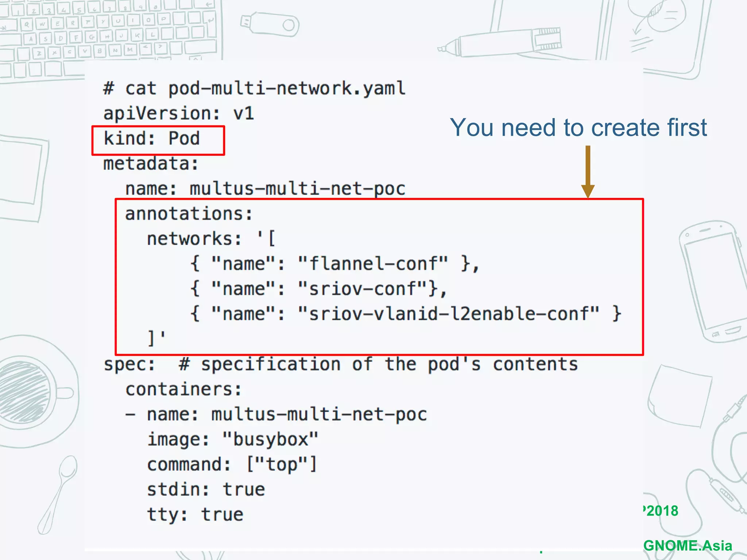Click the closing "]'" bracket line
The height and width of the screenshot is (560, 747).
(156, 338)
